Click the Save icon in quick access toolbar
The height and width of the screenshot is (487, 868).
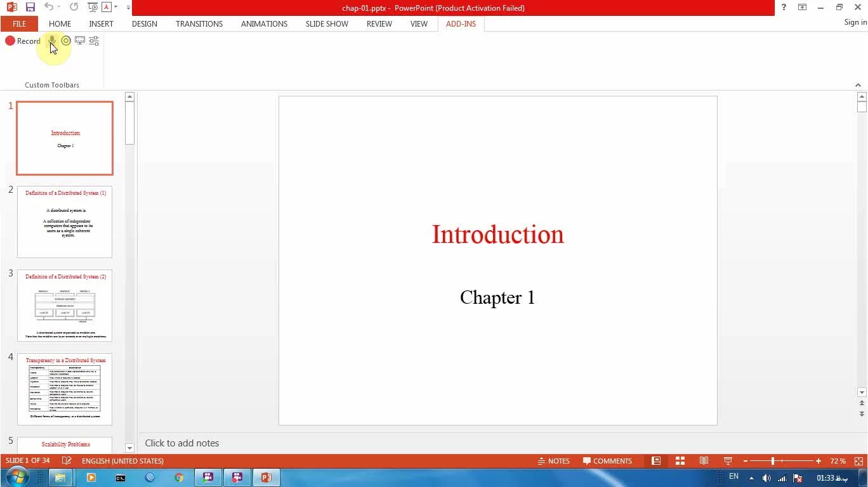pyautogui.click(x=30, y=8)
